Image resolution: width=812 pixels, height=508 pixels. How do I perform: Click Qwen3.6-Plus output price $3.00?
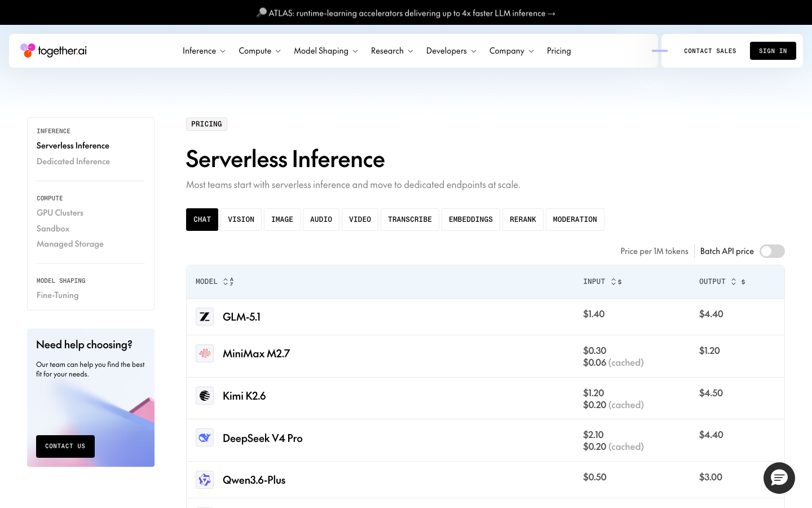(x=710, y=477)
